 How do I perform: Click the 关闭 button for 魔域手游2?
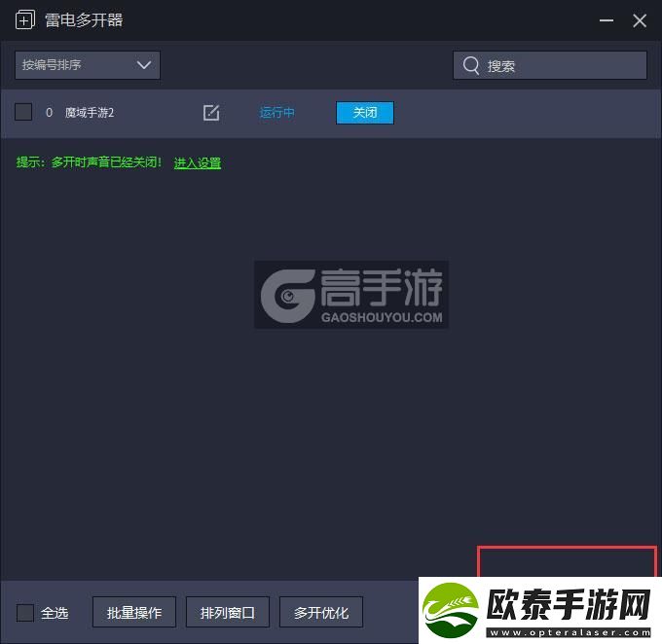[365, 113]
